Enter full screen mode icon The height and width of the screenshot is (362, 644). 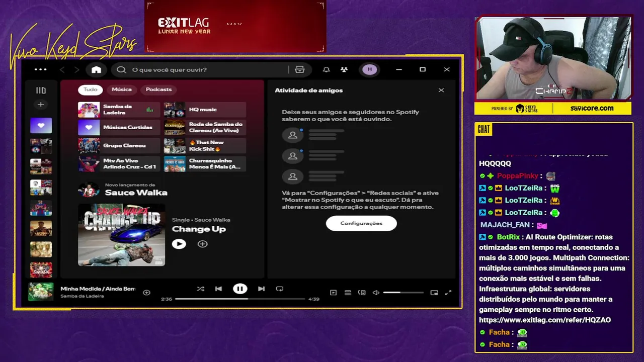(448, 293)
